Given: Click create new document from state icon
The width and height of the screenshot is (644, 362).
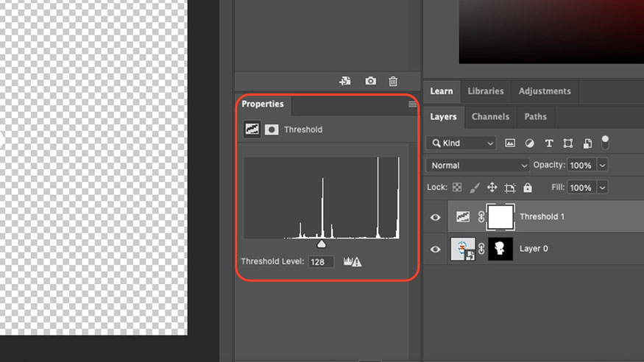Looking at the screenshot, I should click(344, 82).
